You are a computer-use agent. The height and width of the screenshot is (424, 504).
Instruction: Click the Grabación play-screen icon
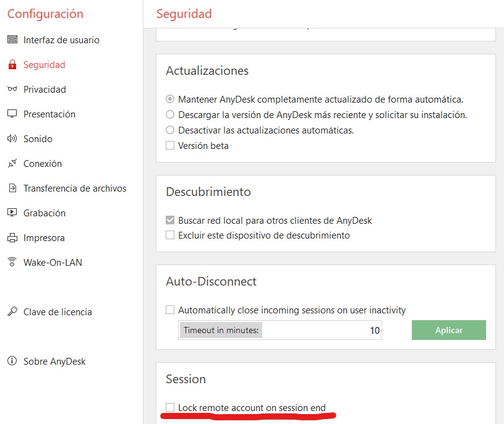(12, 213)
